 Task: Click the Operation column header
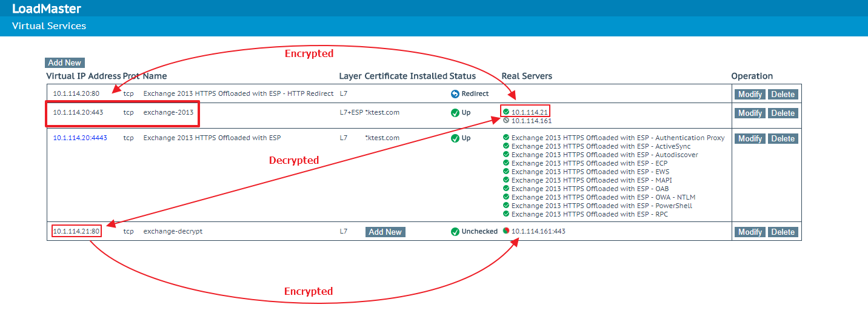coord(752,76)
